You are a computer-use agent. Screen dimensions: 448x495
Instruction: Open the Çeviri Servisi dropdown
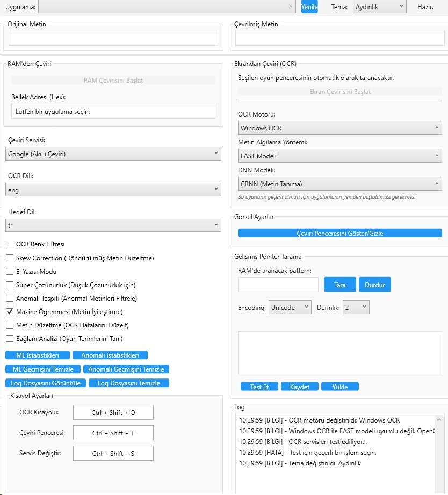click(113, 154)
